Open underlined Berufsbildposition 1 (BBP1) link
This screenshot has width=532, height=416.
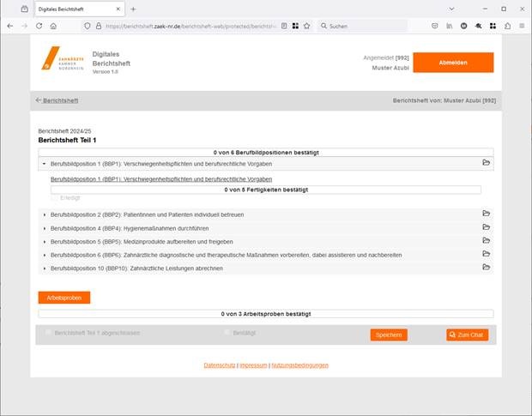click(x=161, y=179)
